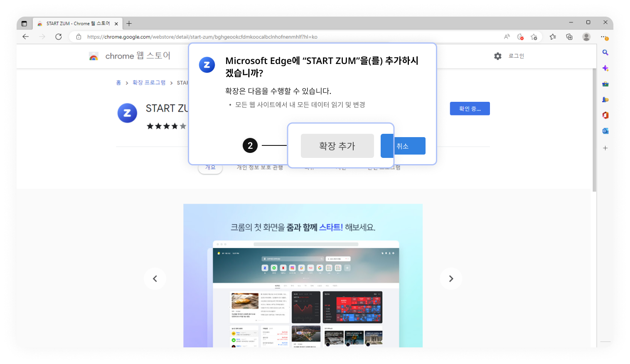Open the Settings and more '...' menu
630x364 pixels.
point(604,37)
